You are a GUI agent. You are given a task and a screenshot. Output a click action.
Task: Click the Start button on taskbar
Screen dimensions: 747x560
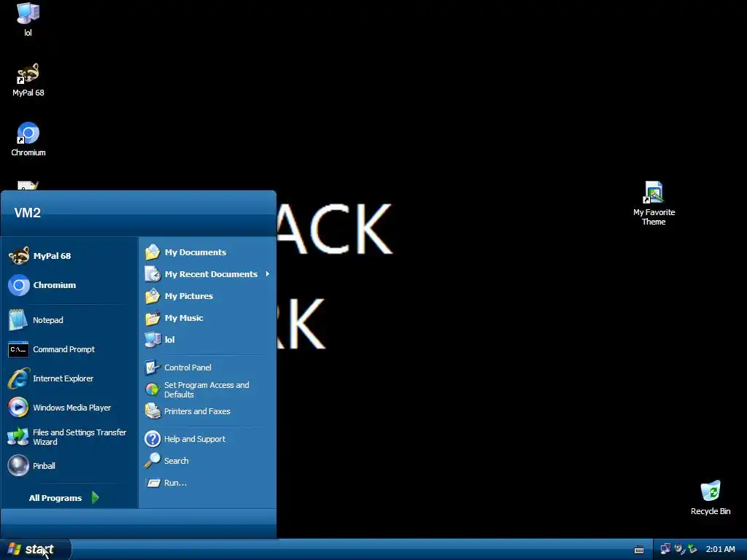[35, 550]
